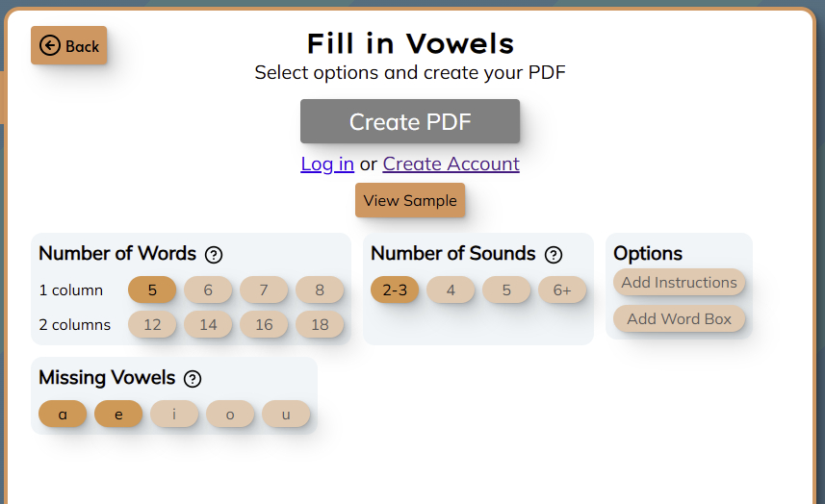The height and width of the screenshot is (504, 825).
Task: Open help icon beside Missing Vowels
Action: click(193, 379)
